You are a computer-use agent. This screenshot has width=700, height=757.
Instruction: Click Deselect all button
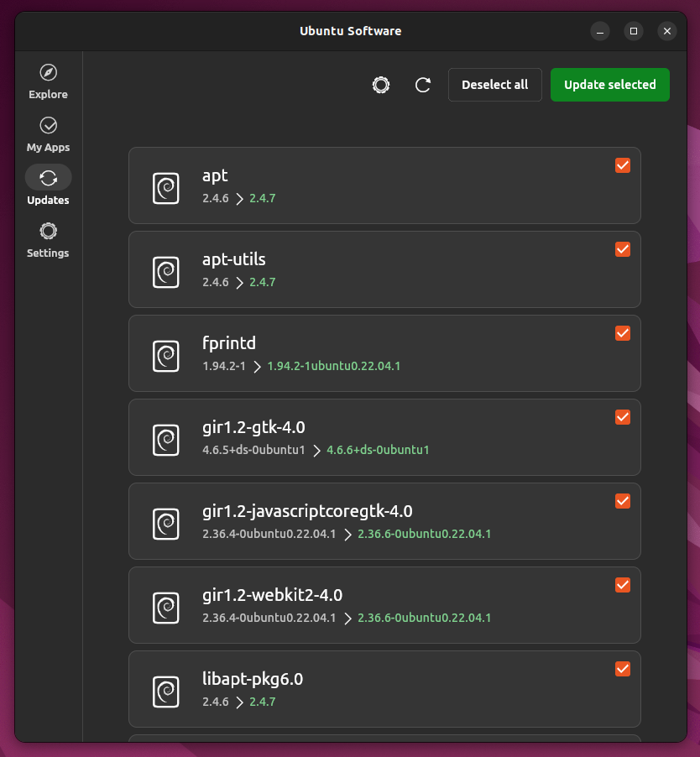point(495,85)
